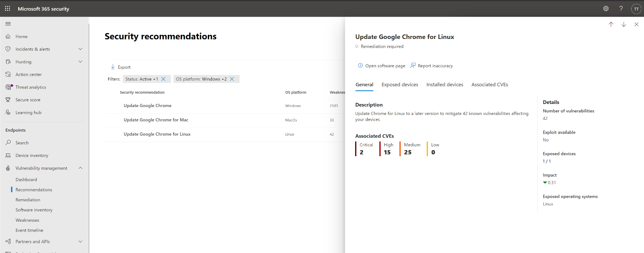Switch to the Exposed devices tab

click(400, 85)
